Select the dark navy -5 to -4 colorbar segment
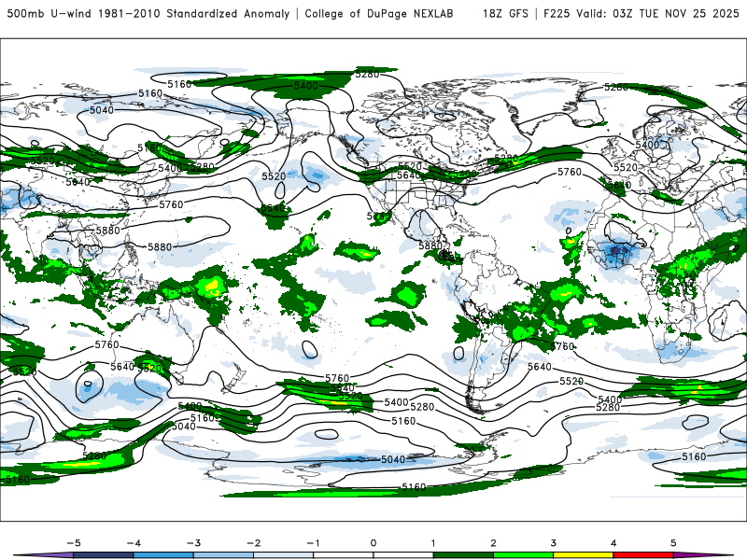 point(104,555)
